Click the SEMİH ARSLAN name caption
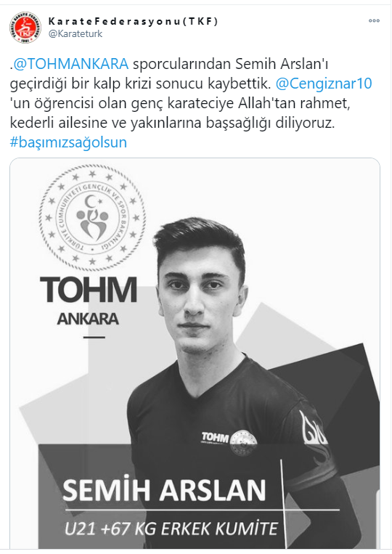The width and height of the screenshot is (392, 554). [x=164, y=489]
